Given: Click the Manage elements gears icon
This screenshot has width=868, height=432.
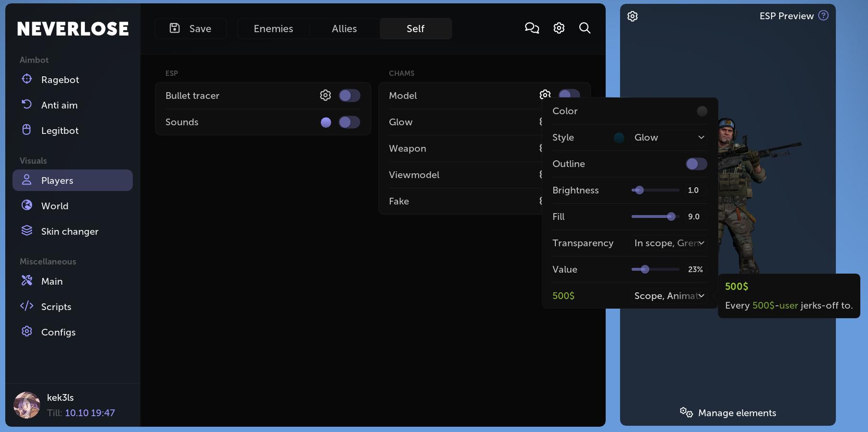Looking at the screenshot, I should pyautogui.click(x=686, y=412).
